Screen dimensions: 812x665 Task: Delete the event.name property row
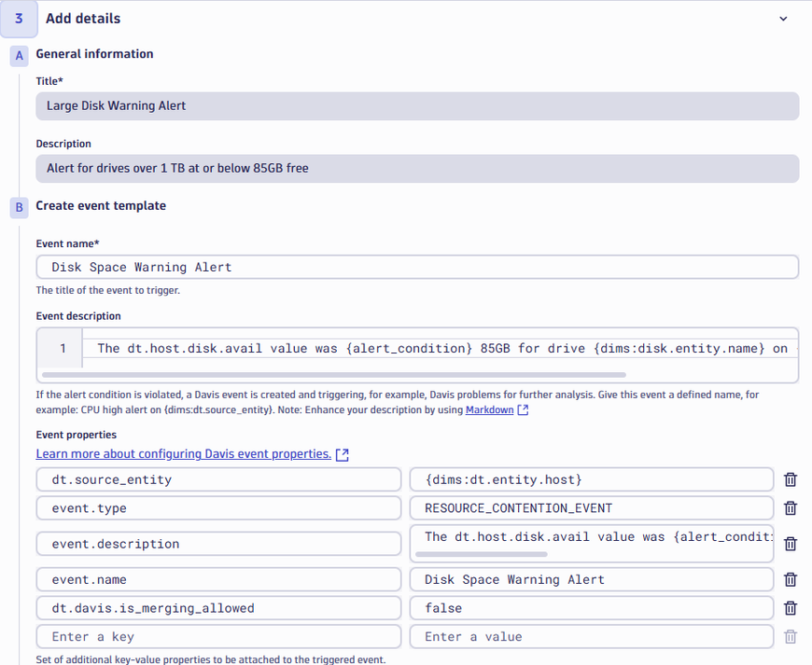pyautogui.click(x=790, y=579)
